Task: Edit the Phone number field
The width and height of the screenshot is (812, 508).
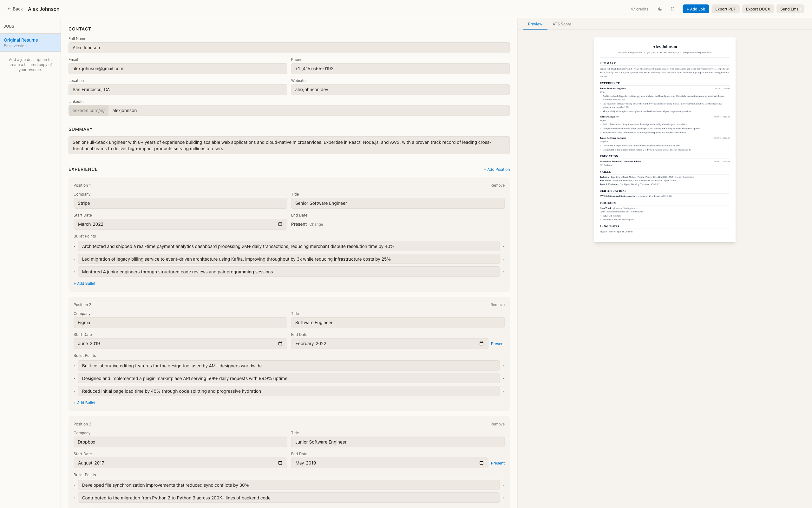Action: click(x=400, y=69)
